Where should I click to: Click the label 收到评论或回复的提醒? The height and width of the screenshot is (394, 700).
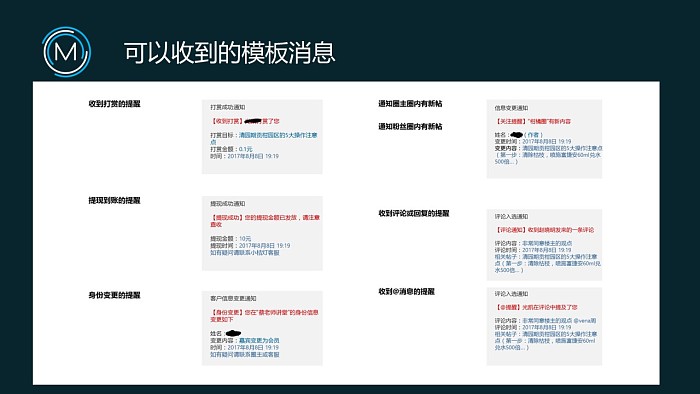(x=414, y=214)
